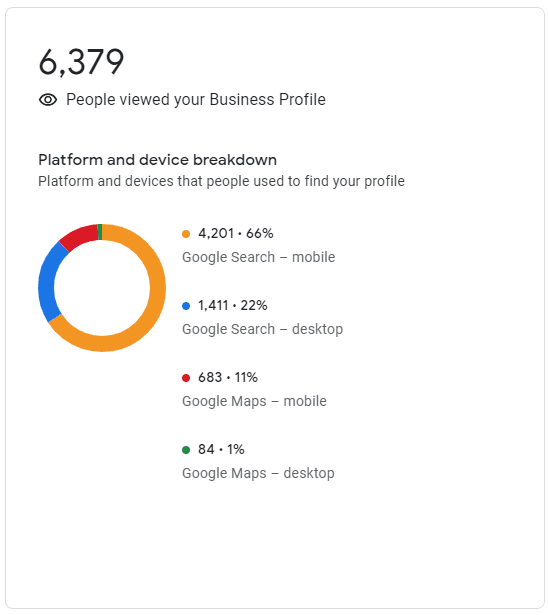Click the 'Google Maps – mobile' label
The width and height of the screenshot is (548, 615).
[254, 401]
